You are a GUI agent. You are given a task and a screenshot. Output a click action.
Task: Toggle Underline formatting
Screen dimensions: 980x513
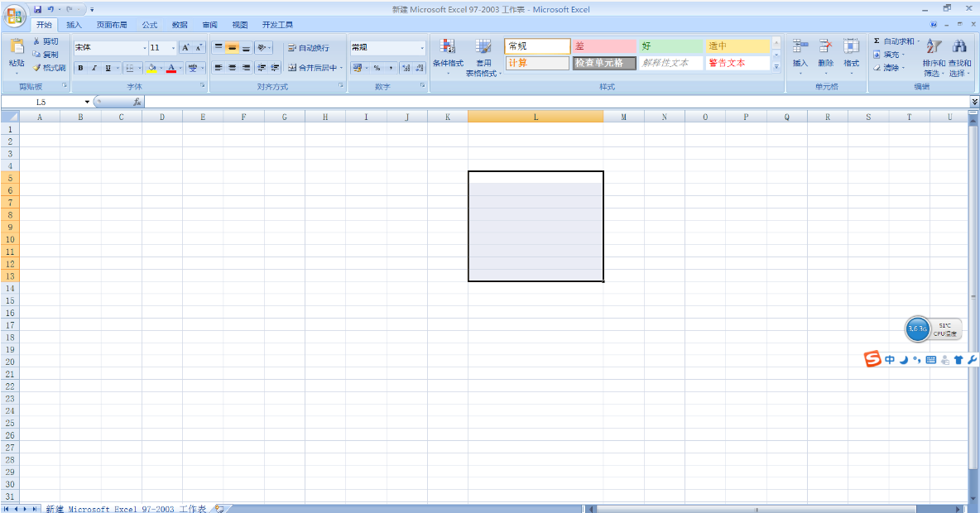point(108,68)
